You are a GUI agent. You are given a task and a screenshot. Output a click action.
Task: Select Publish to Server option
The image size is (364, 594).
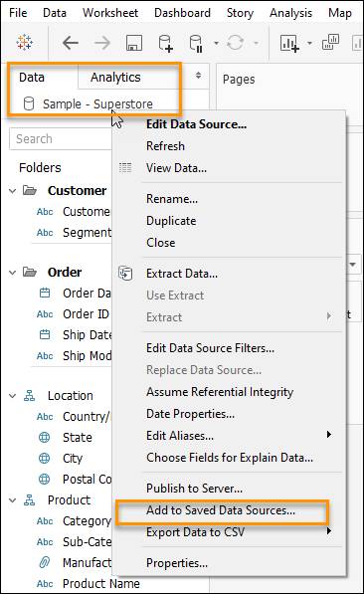194,489
